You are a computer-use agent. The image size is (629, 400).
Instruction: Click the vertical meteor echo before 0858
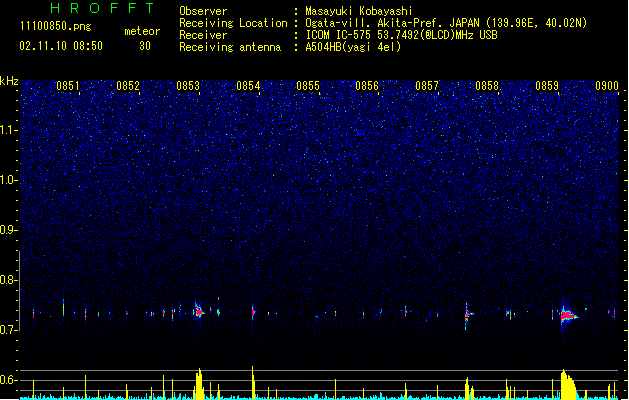pos(467,316)
